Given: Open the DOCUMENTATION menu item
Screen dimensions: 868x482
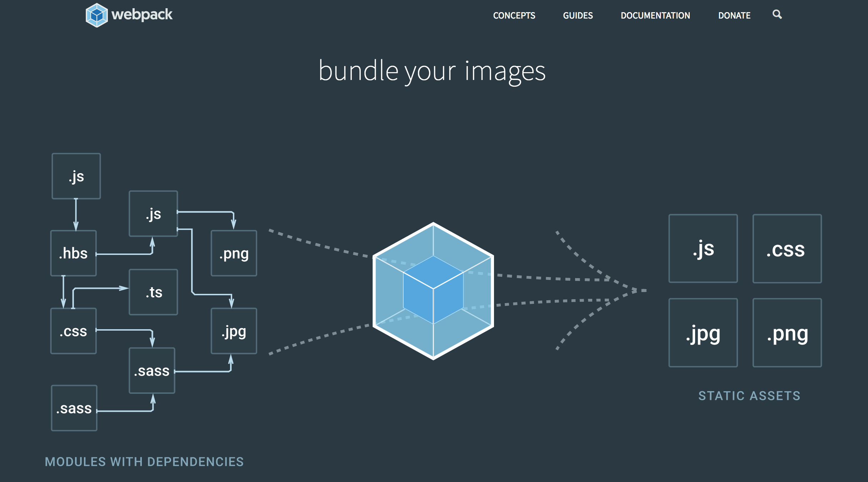Looking at the screenshot, I should coord(655,15).
